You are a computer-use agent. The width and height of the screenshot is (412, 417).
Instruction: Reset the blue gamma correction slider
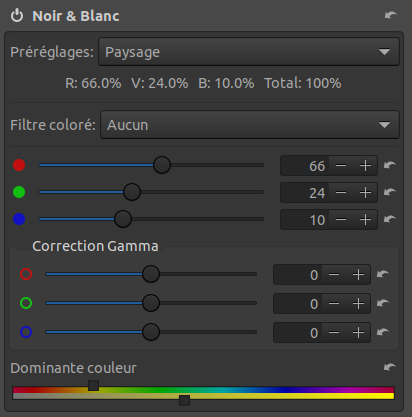coord(383,332)
